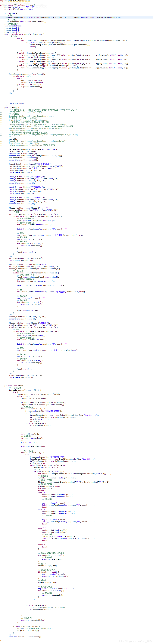The image size is (153, 644).
Task: Click 'outs.add(outRun);' statement
Action: click(30, 434)
